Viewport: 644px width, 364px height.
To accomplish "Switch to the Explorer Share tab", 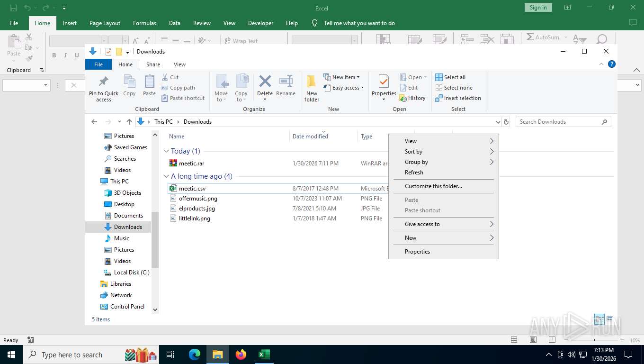I will [153, 64].
